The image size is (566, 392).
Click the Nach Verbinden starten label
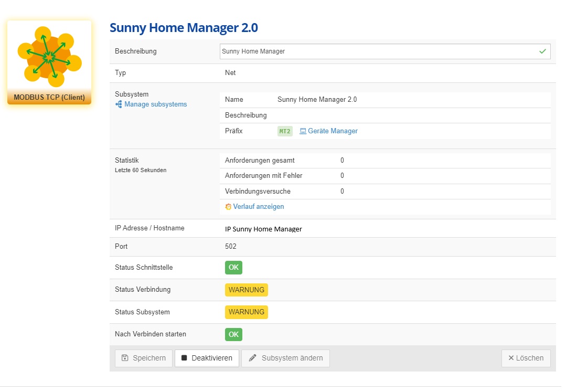click(151, 334)
